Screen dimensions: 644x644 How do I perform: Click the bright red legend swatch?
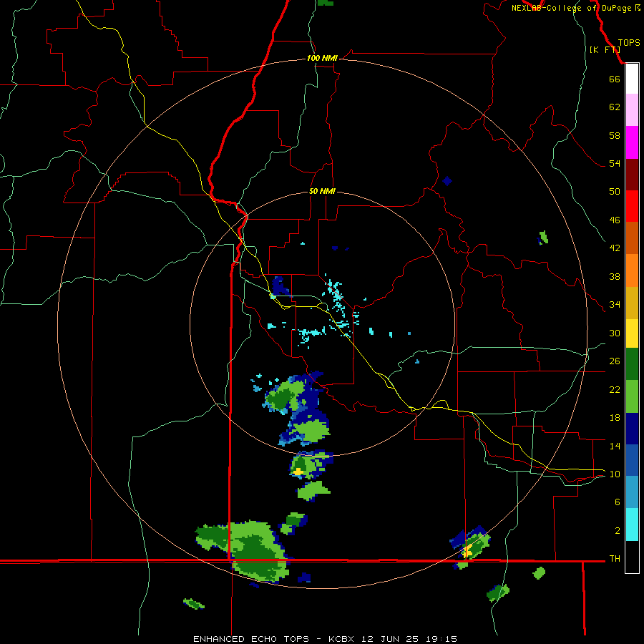click(x=632, y=206)
